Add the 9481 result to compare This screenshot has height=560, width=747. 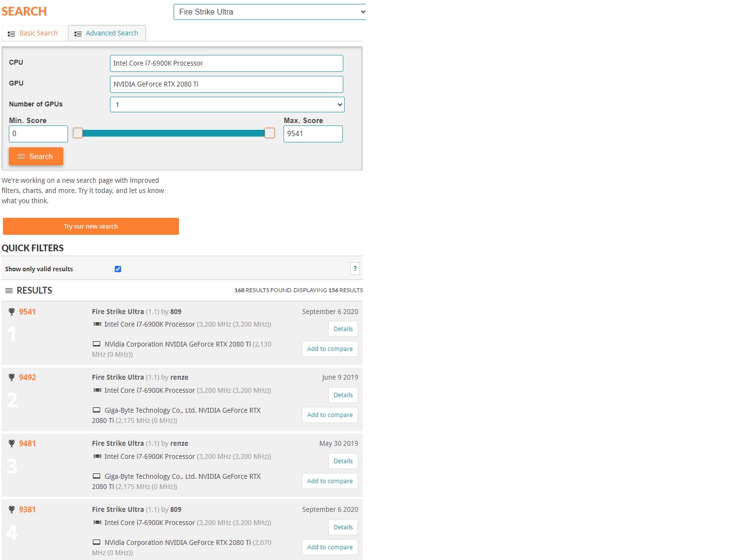[x=330, y=481]
